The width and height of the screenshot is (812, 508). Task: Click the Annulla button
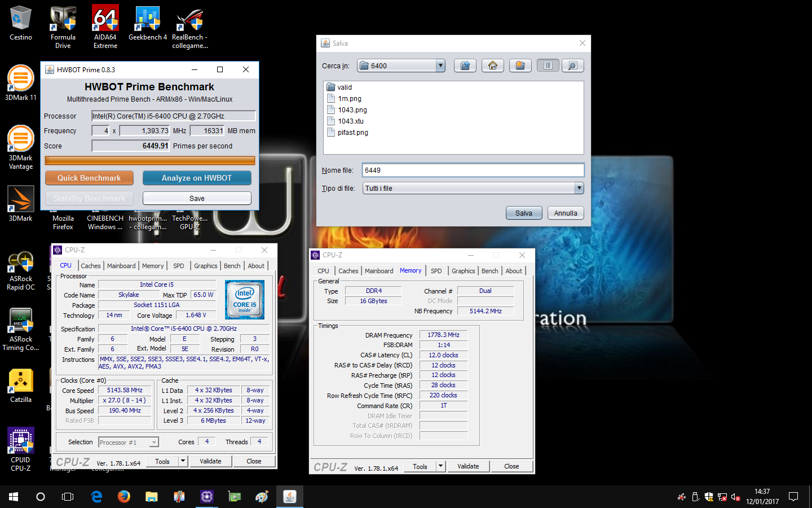click(566, 213)
